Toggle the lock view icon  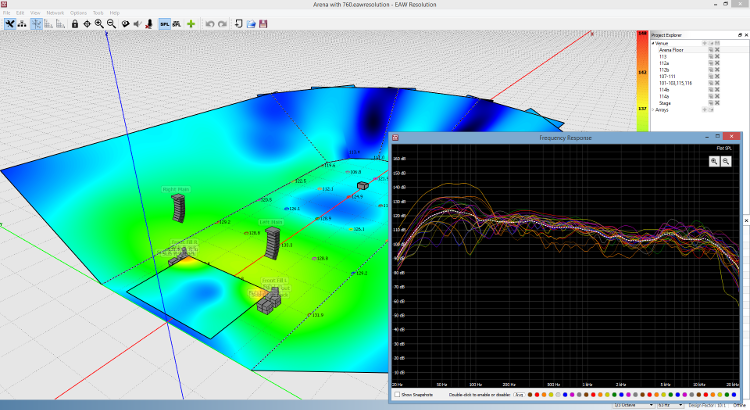[x=75, y=24]
